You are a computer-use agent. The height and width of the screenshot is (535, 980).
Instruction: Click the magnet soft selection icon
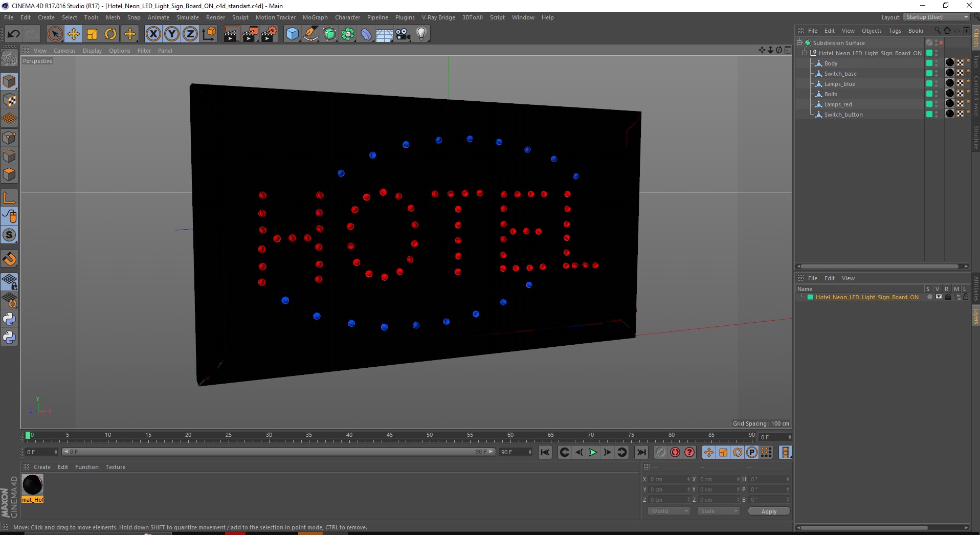click(9, 259)
